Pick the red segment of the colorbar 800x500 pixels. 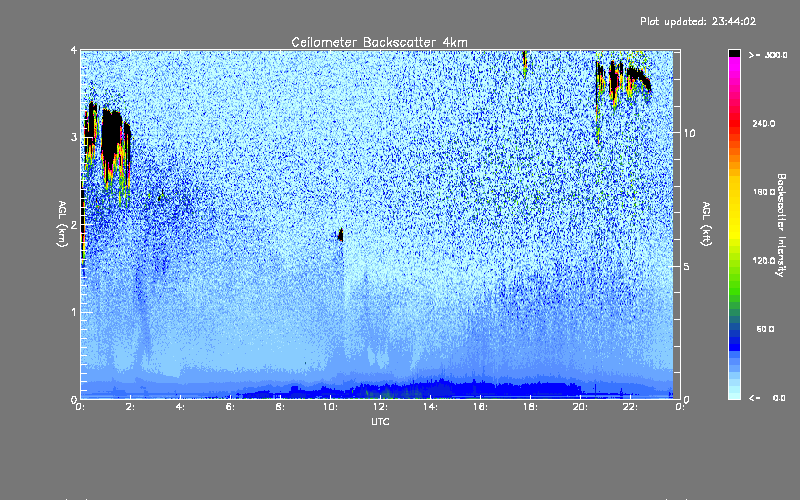(734, 121)
